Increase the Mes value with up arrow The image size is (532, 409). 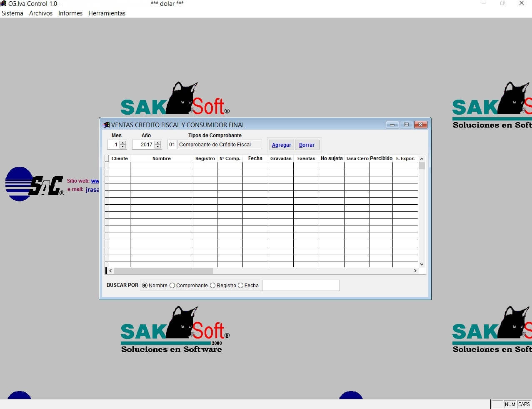coord(122,143)
